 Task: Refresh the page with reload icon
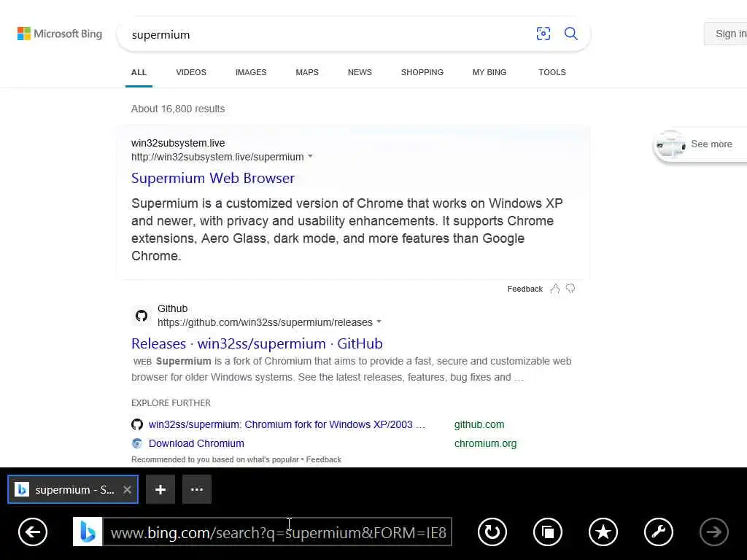[492, 532]
